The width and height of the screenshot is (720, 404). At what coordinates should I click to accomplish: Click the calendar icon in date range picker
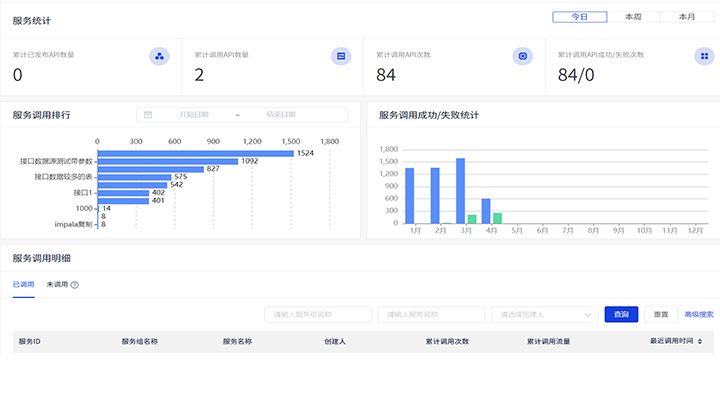(148, 115)
